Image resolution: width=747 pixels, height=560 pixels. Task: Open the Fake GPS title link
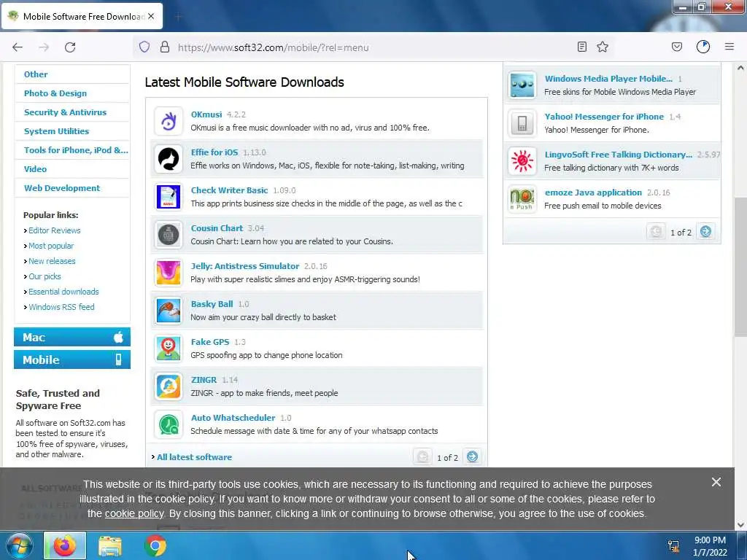(x=210, y=342)
